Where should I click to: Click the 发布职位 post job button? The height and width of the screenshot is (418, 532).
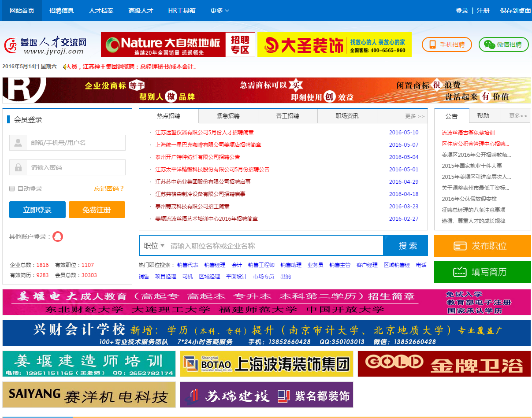click(x=482, y=246)
